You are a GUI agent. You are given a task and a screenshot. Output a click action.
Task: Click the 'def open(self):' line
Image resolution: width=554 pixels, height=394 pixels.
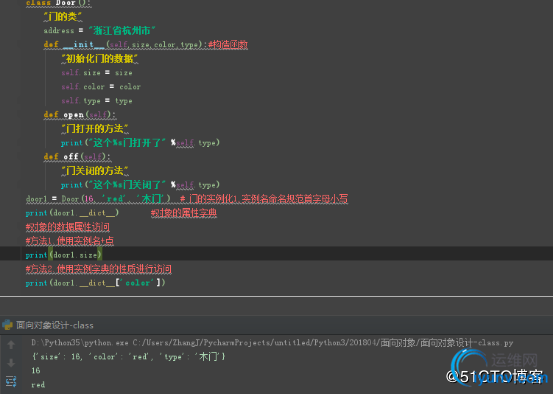[79, 115]
